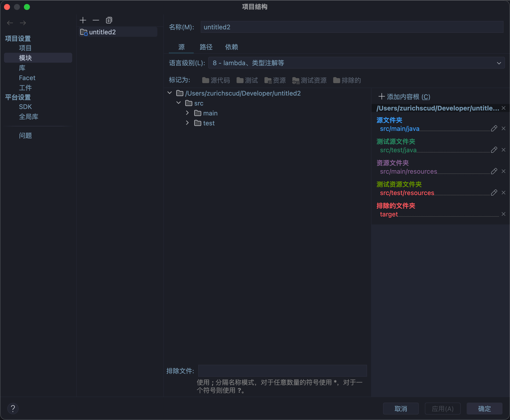Click the remove module minus icon

(x=96, y=20)
